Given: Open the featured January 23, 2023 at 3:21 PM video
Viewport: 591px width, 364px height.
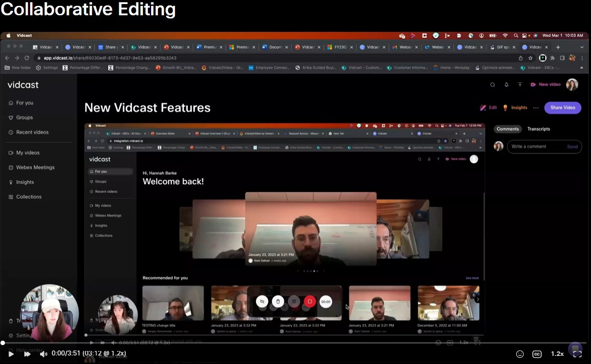Looking at the screenshot, I should 311,229.
